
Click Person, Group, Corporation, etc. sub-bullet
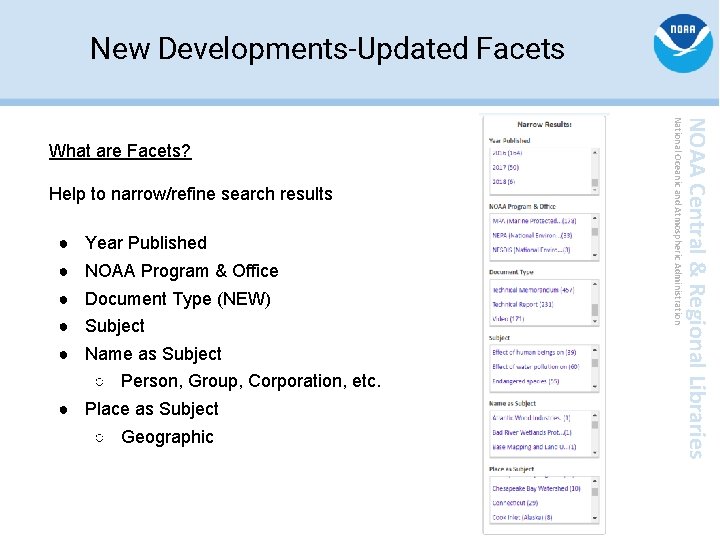(x=251, y=381)
